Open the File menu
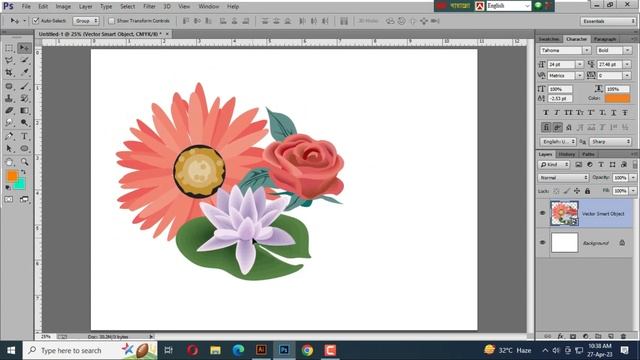Viewport: 640px width, 360px height. pyautogui.click(x=26, y=7)
